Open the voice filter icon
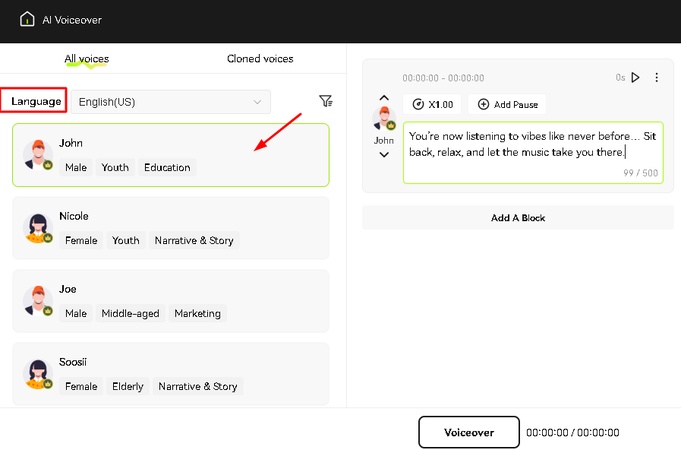Screen dimensions: 681x450 [325, 101]
